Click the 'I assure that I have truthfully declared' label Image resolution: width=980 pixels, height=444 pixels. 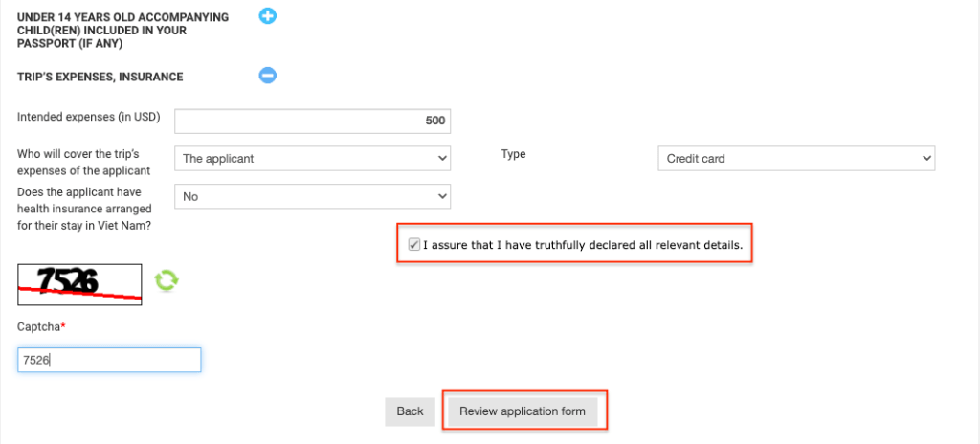point(583,245)
